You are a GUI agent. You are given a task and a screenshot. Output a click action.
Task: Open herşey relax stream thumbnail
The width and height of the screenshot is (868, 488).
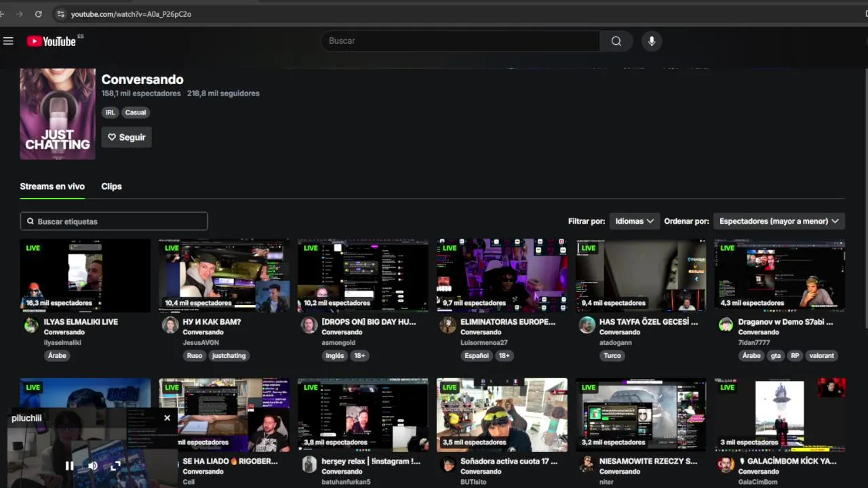click(x=363, y=415)
